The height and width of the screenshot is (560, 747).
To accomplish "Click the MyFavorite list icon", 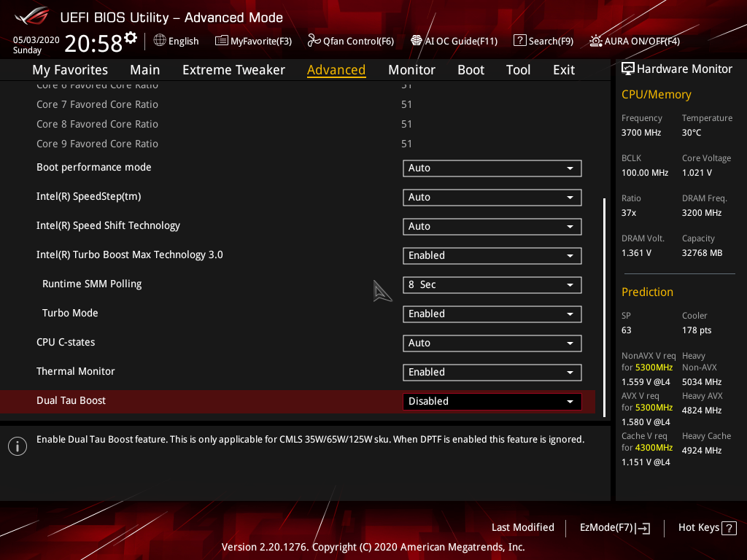I will (x=222, y=41).
